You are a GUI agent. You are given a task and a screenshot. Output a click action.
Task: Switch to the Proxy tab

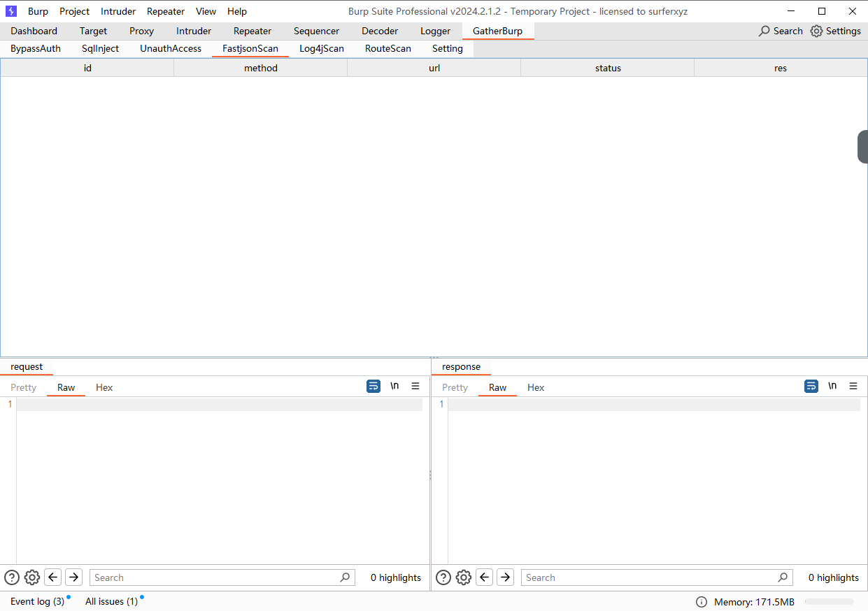(x=142, y=31)
